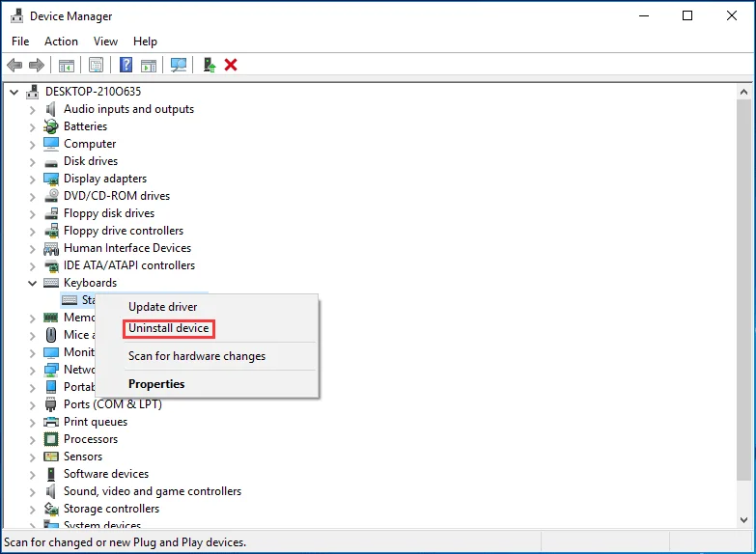
Task: Toggle the show/hide action pane icon
Action: click(149, 65)
